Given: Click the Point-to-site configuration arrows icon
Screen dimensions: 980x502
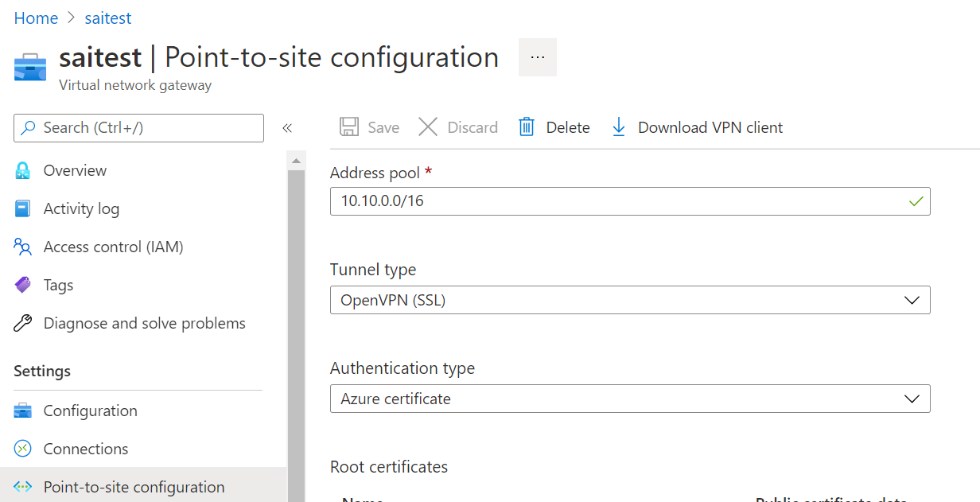Looking at the screenshot, I should click(x=23, y=487).
